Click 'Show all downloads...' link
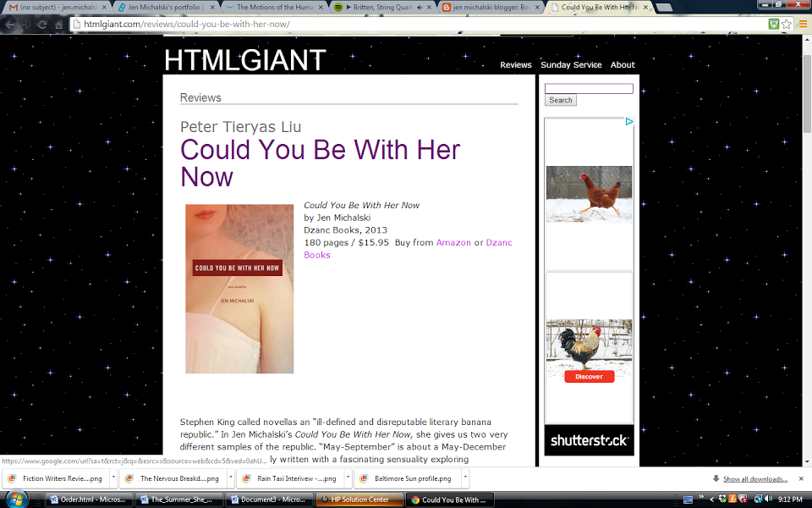 click(755, 479)
